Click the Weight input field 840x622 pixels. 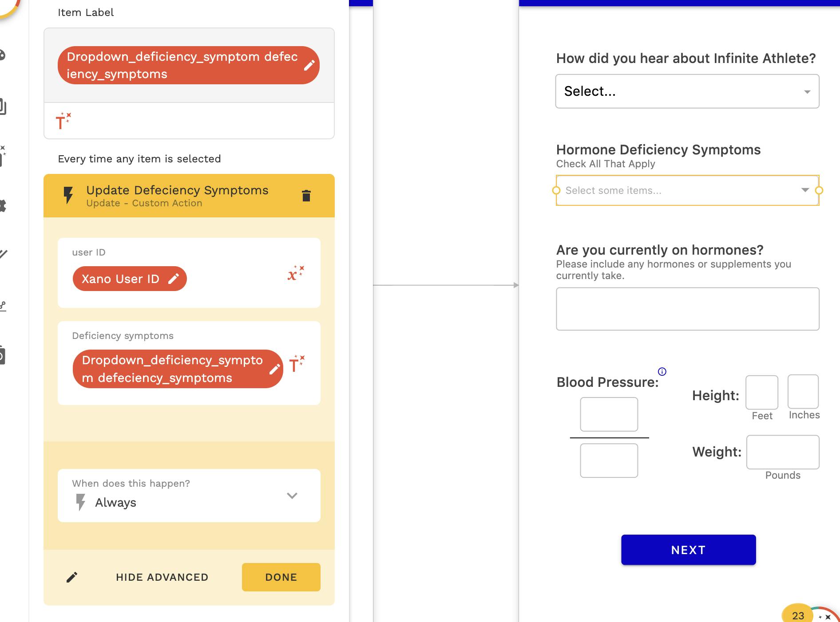click(x=782, y=452)
